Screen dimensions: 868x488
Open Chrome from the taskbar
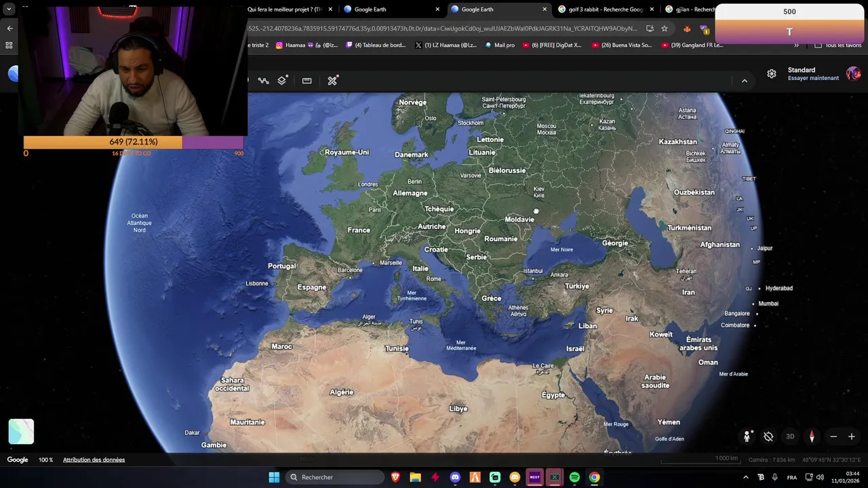coord(594,477)
